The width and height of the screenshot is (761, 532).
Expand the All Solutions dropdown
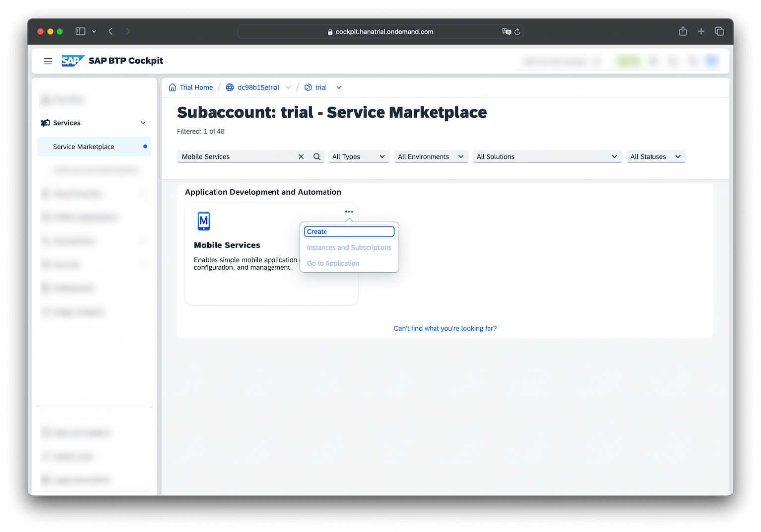pos(546,156)
